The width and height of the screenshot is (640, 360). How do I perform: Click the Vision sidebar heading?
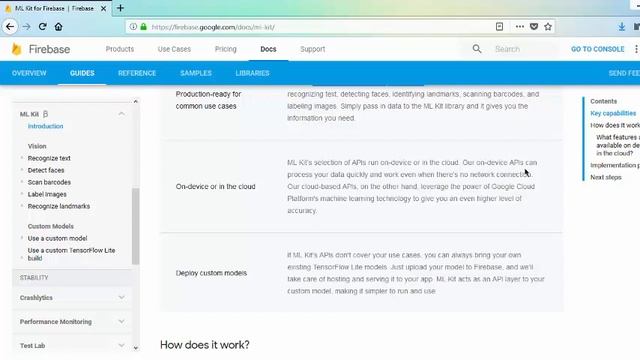click(37, 146)
